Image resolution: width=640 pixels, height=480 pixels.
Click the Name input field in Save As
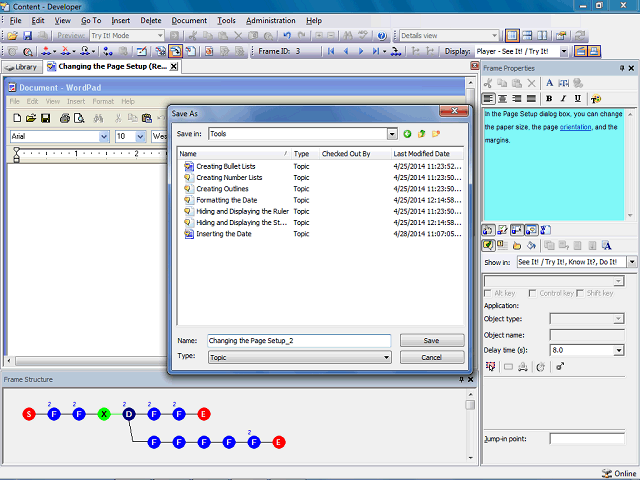pyautogui.click(x=299, y=341)
